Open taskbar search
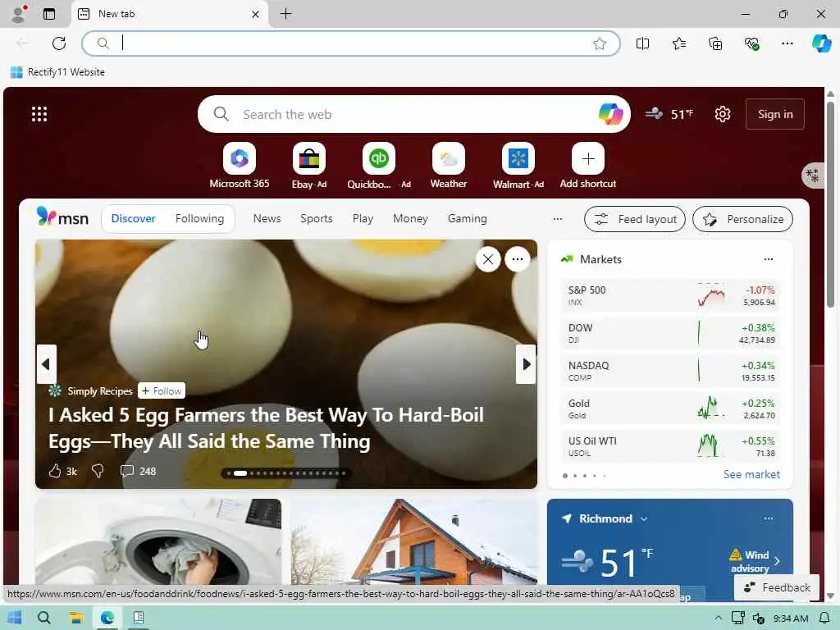 tap(44, 618)
